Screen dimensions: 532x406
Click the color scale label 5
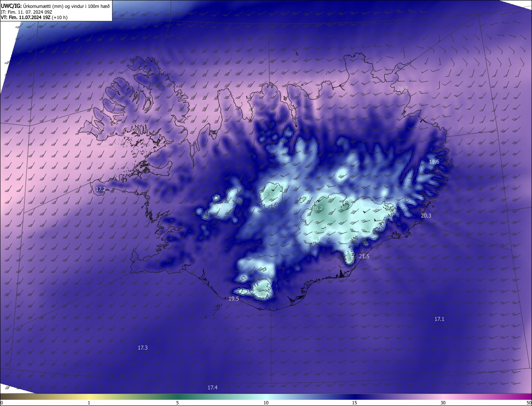click(x=177, y=403)
